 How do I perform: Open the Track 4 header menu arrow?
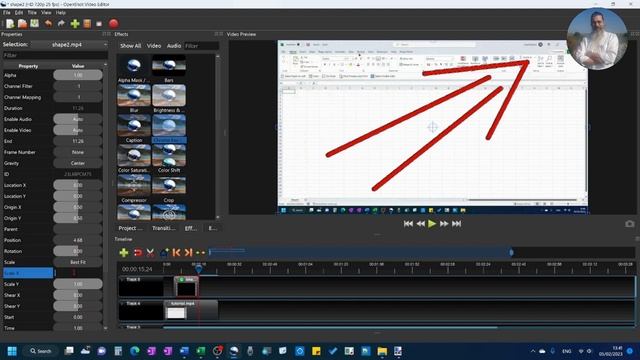pos(122,304)
